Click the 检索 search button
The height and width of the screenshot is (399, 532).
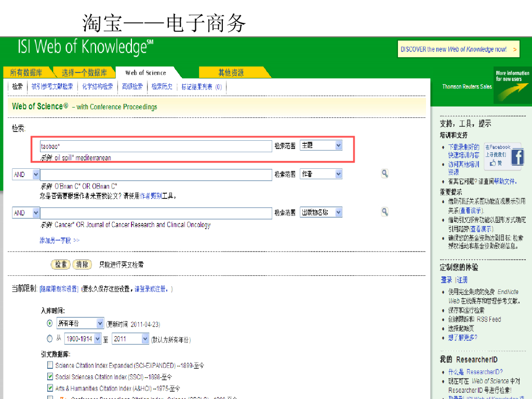click(x=61, y=264)
